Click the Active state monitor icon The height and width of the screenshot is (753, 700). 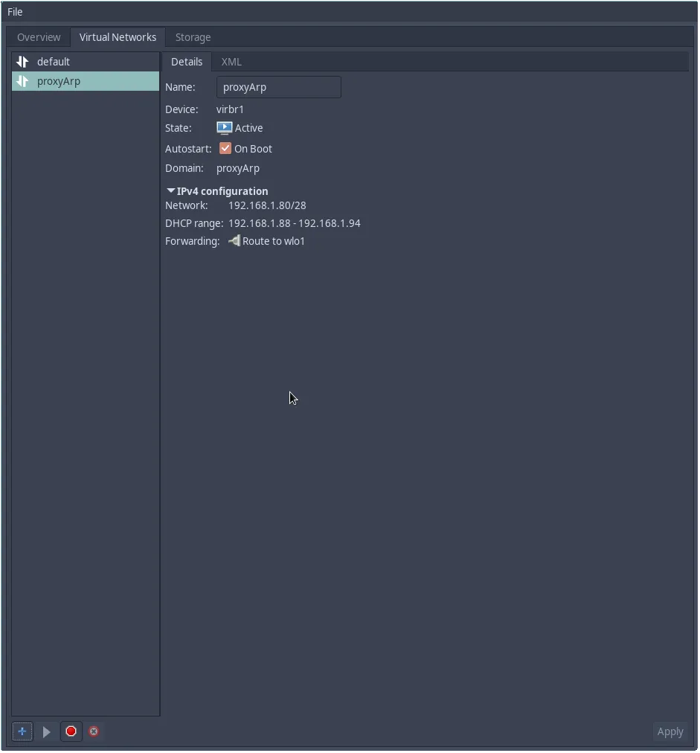(x=224, y=128)
